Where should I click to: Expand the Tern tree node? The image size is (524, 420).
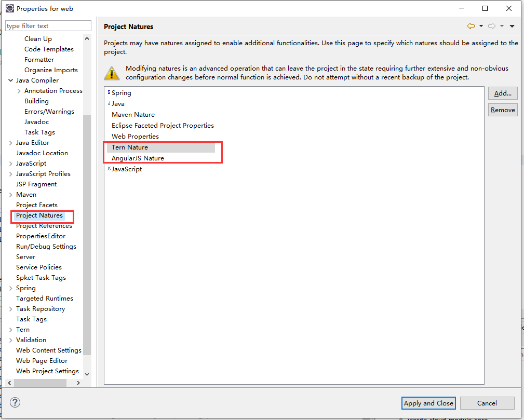(x=11, y=330)
